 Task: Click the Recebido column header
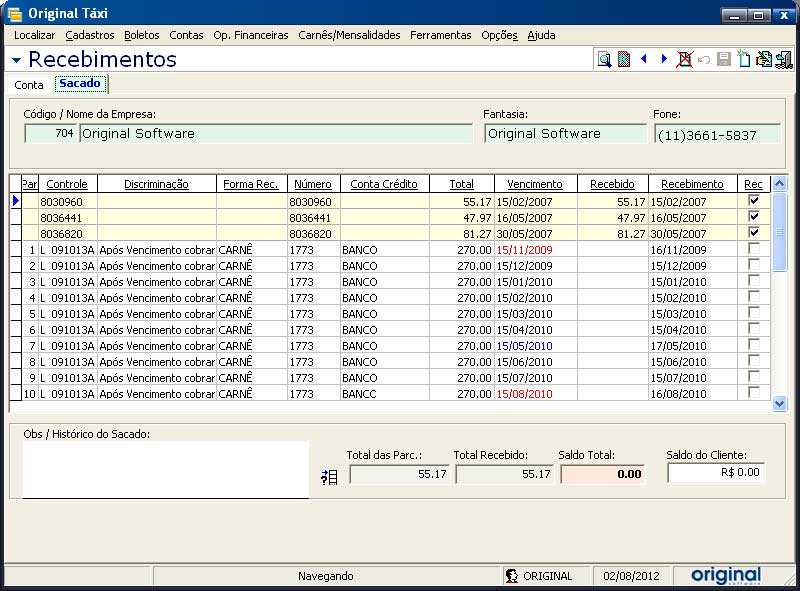tap(612, 184)
